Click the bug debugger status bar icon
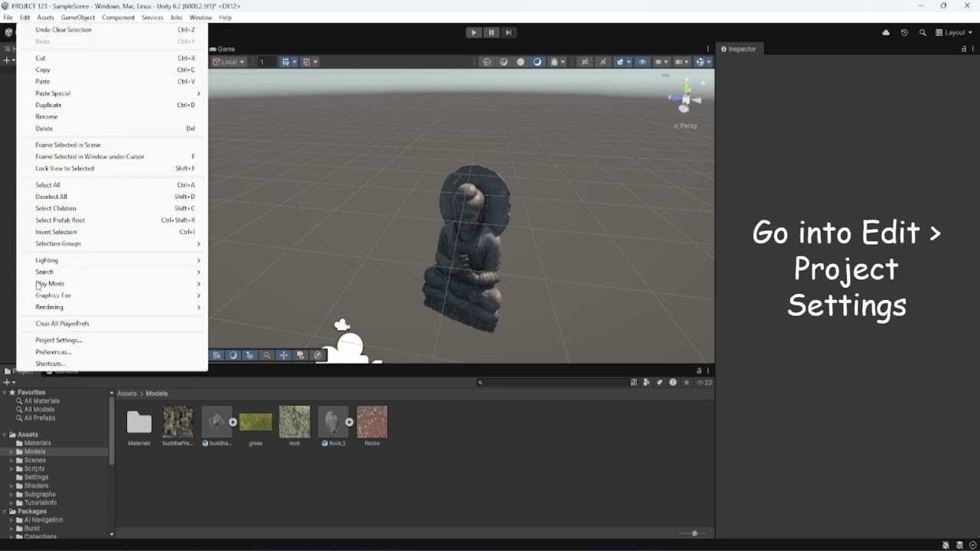Image resolution: width=980 pixels, height=551 pixels. 946,545
